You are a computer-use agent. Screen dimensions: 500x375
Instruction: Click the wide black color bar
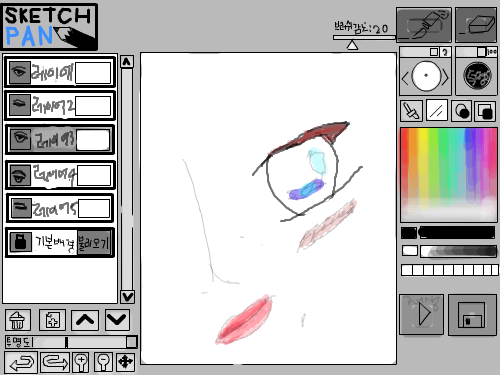click(x=457, y=233)
